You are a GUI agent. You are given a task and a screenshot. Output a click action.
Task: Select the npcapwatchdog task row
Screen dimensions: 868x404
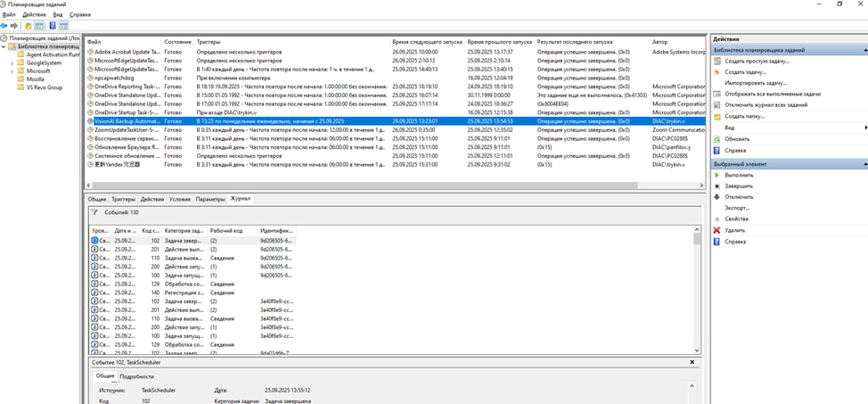(113, 78)
